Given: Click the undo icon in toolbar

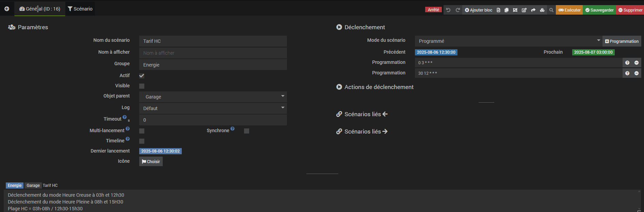Looking at the screenshot, I should 448,10.
